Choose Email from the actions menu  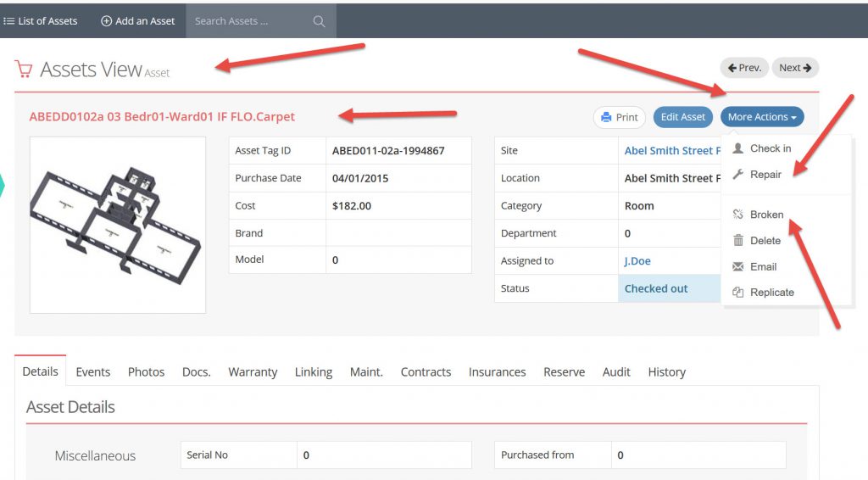pos(763,266)
